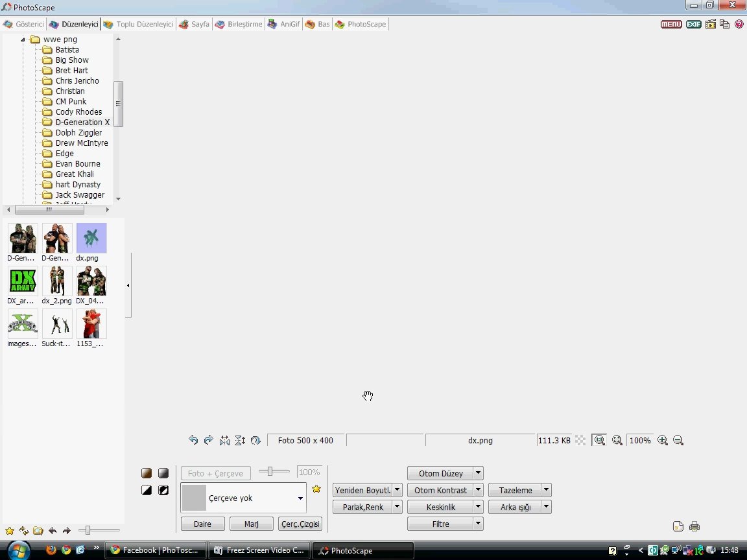Open Yeniden Boyutl. dropdown arrow
Image resolution: width=747 pixels, height=560 pixels.
[397, 490]
